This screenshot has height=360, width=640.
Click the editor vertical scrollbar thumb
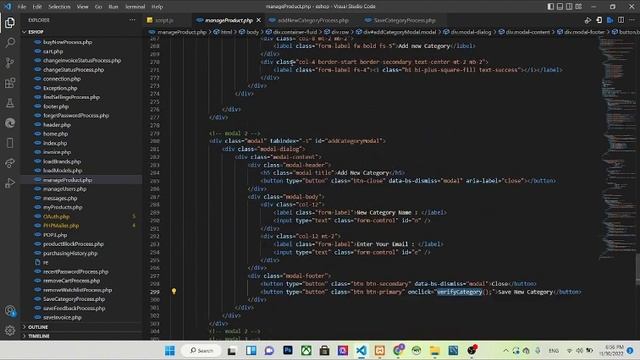[x=638, y=269]
